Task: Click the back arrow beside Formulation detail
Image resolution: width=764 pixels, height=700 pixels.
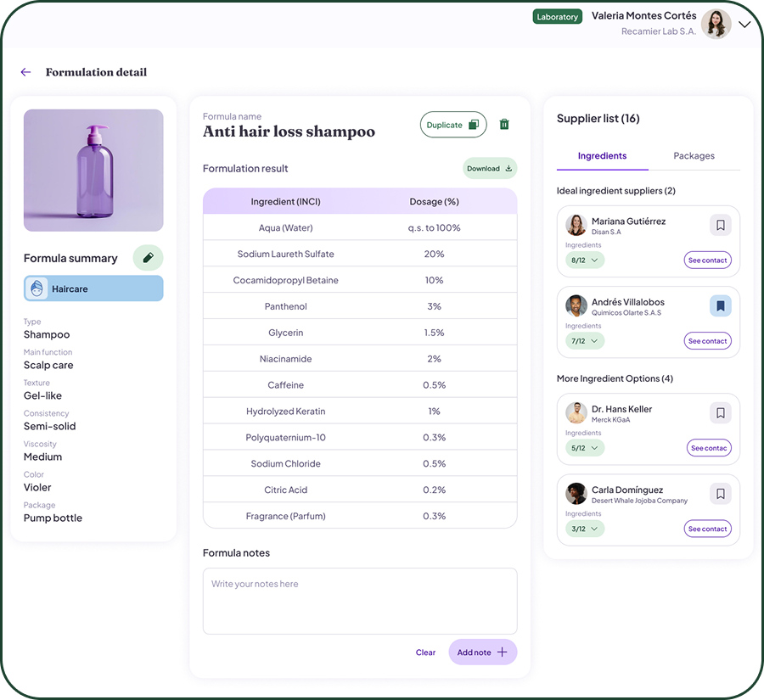Action: [25, 72]
